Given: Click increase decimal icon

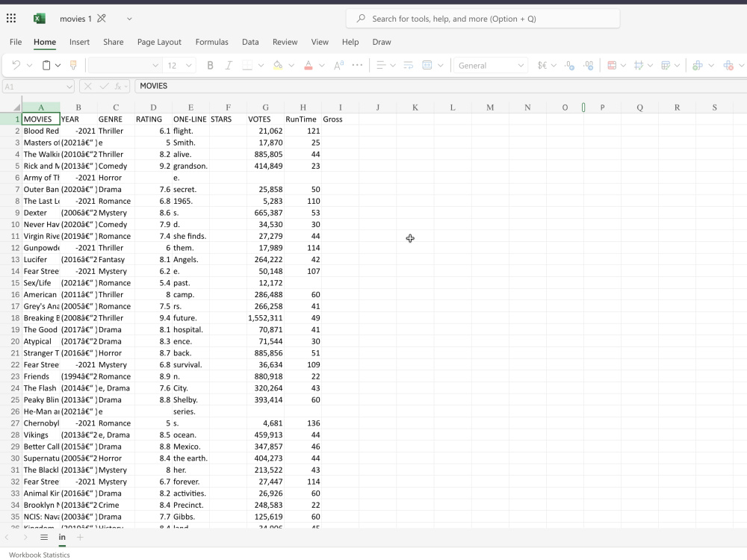Looking at the screenshot, I should point(569,65).
